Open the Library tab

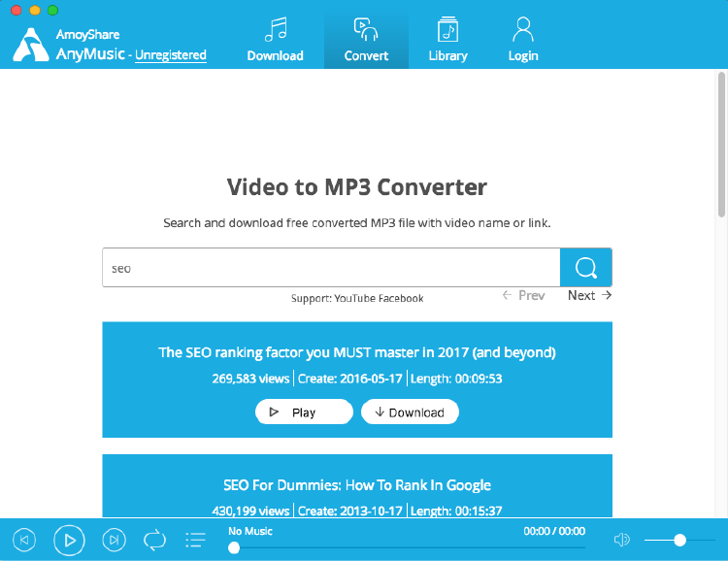[447, 40]
